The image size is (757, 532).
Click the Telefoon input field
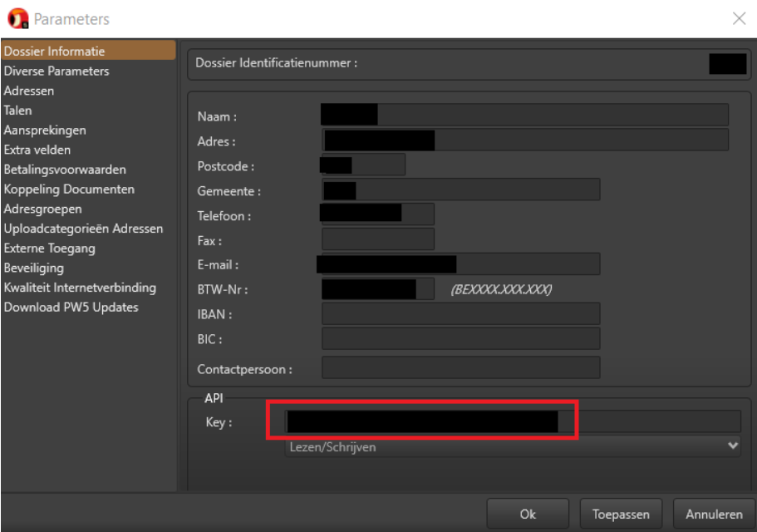click(377, 214)
